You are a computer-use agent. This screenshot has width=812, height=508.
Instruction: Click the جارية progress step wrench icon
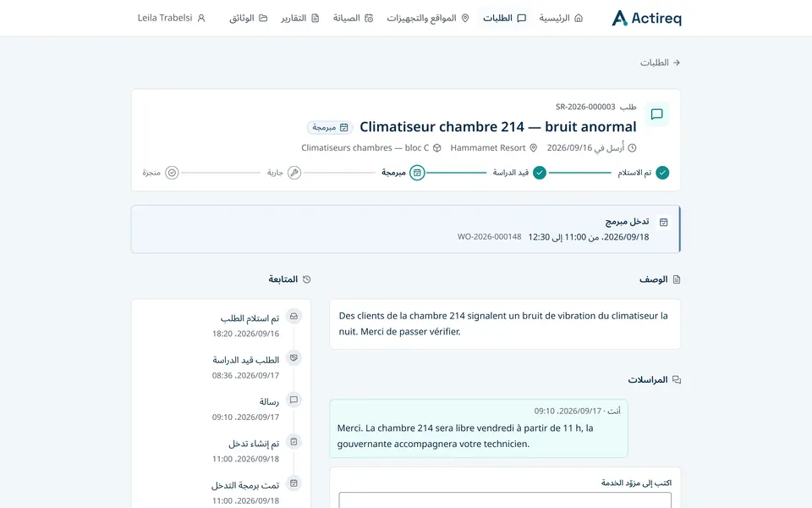[294, 173]
